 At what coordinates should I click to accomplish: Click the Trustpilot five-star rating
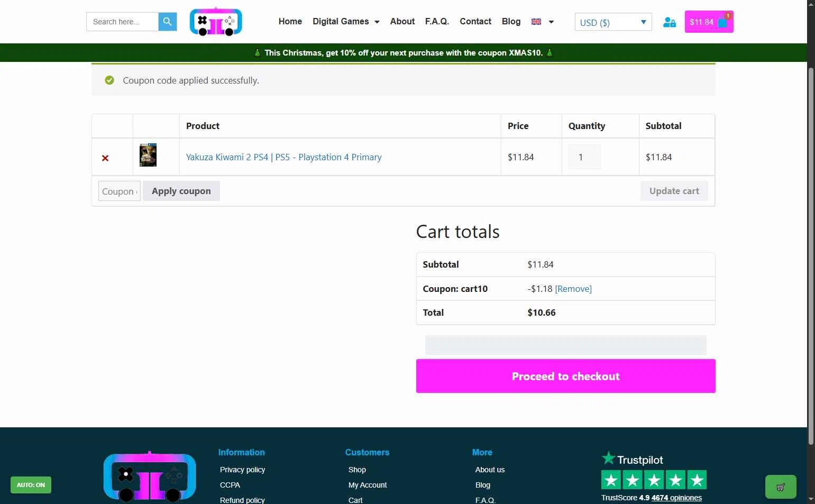click(654, 480)
